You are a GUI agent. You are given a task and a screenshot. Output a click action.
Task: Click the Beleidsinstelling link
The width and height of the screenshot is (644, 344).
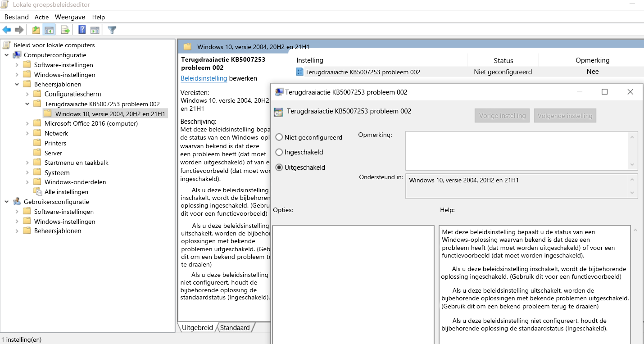coord(204,78)
